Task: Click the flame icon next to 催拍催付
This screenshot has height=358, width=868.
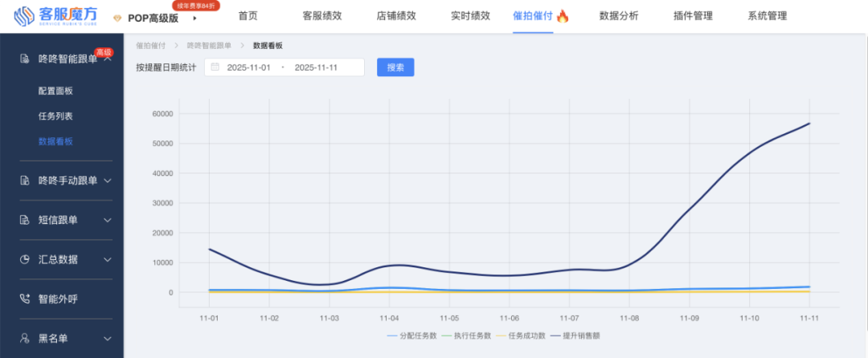Action: 563,16
